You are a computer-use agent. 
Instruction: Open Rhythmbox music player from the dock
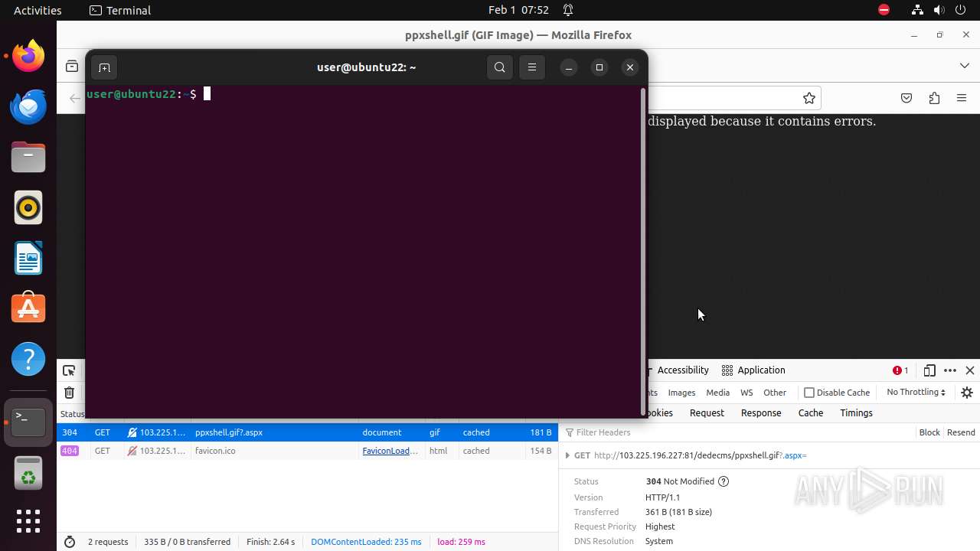[x=28, y=208]
